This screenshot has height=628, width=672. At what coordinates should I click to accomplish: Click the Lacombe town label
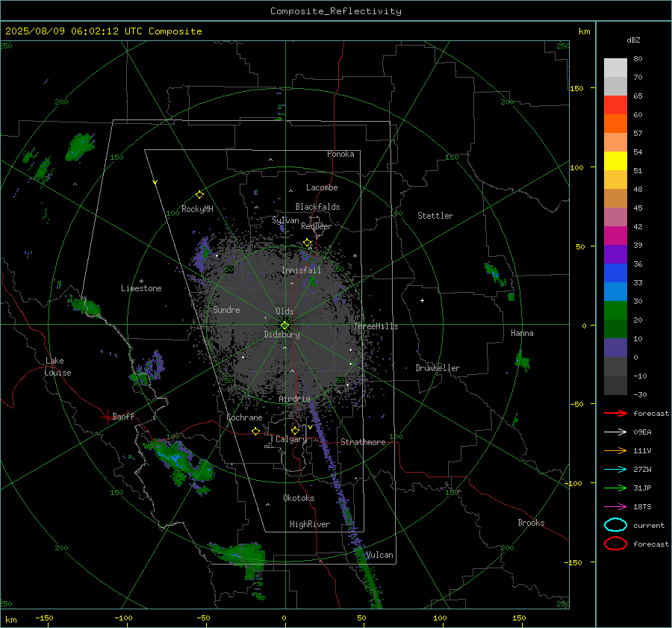(322, 187)
